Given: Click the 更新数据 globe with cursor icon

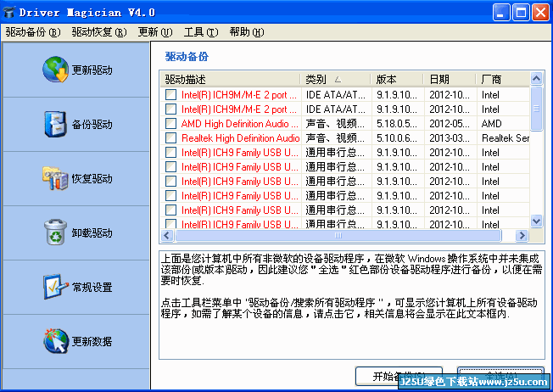Looking at the screenshot, I should tap(56, 341).
